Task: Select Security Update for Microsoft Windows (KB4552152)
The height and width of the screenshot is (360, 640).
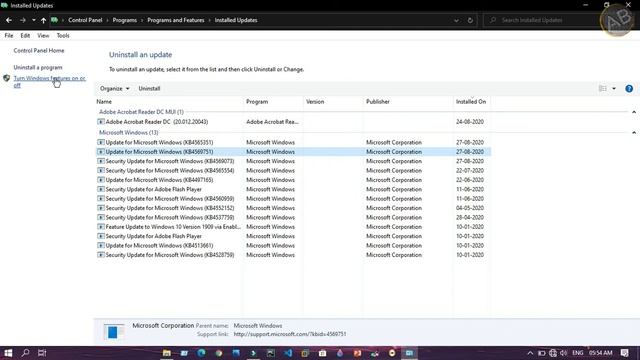Action: click(293, 208)
